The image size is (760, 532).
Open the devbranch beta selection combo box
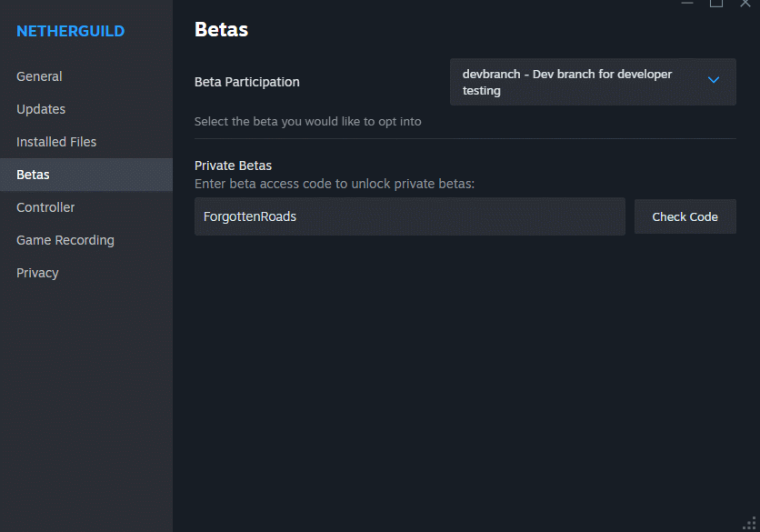[x=582, y=82]
